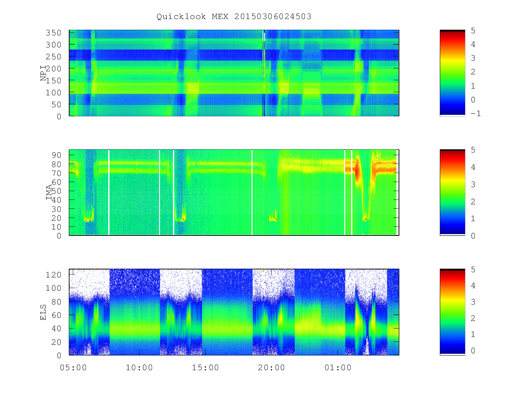Click the NPI spectrogram panel
The height and width of the screenshot is (399, 532).
tap(234, 73)
